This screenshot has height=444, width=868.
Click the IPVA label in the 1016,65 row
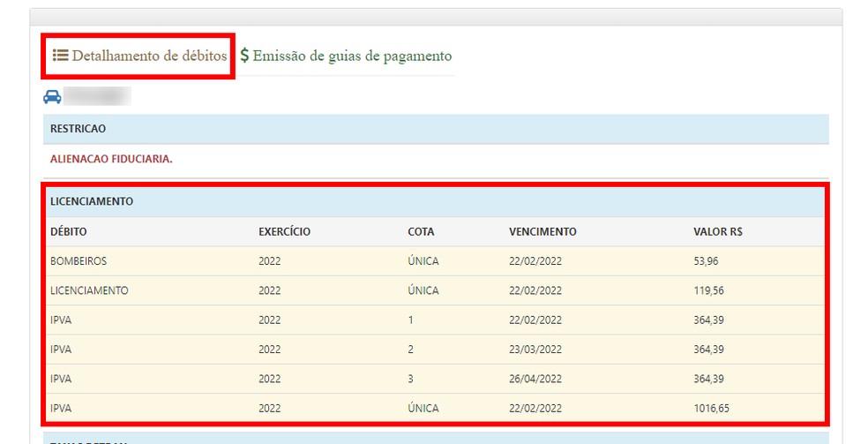pyautogui.click(x=61, y=409)
